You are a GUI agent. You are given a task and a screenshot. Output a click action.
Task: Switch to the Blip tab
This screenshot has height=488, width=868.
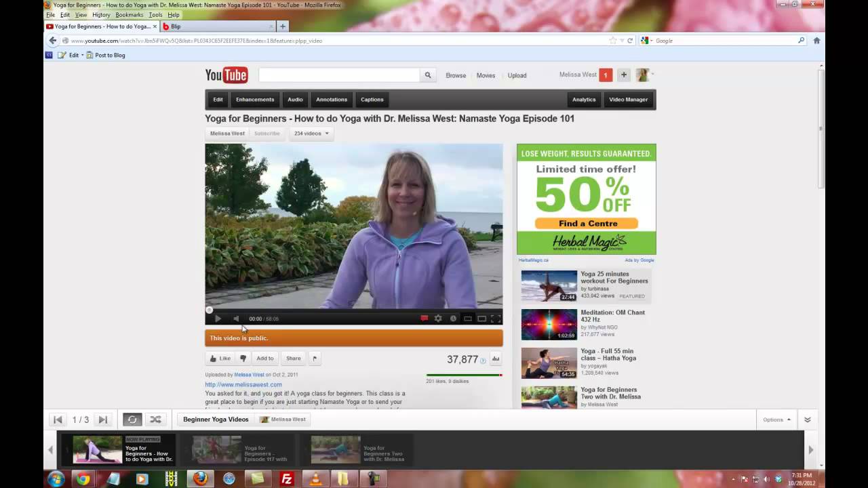(x=218, y=26)
